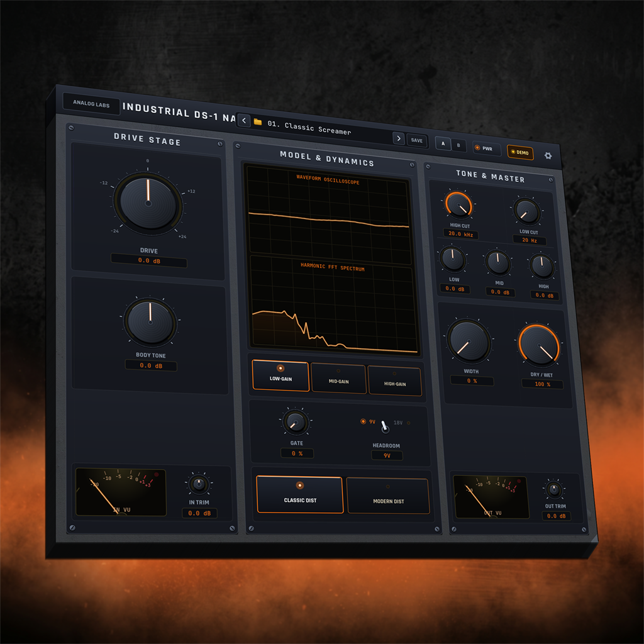The image size is (644, 644).
Task: Select CLASSIC DIST mode
Action: (x=300, y=494)
